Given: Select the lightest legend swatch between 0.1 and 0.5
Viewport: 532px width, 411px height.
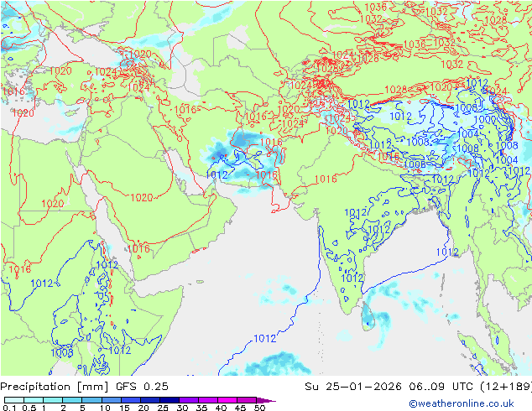Looking at the screenshot, I should coord(14,400).
